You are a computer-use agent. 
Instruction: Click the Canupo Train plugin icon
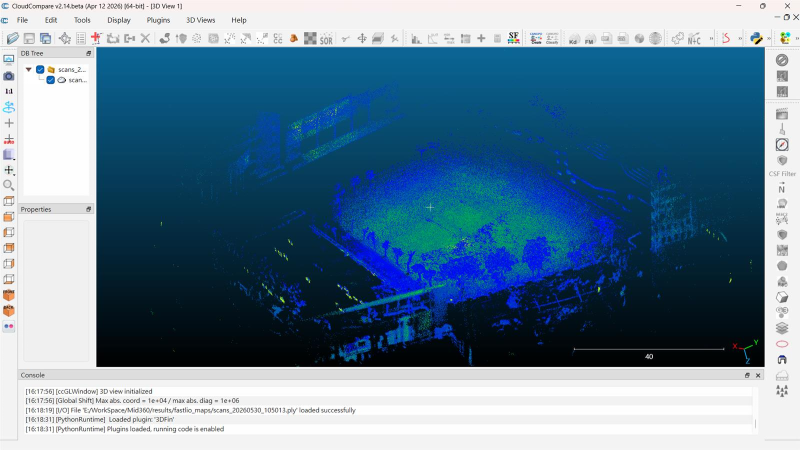[x=536, y=38]
